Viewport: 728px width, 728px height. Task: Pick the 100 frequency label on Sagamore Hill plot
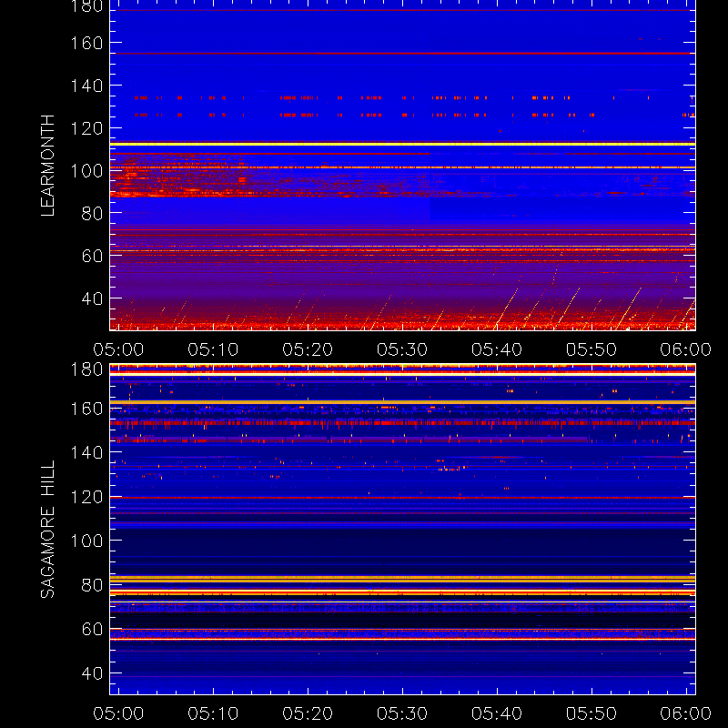pyautogui.click(x=86, y=541)
